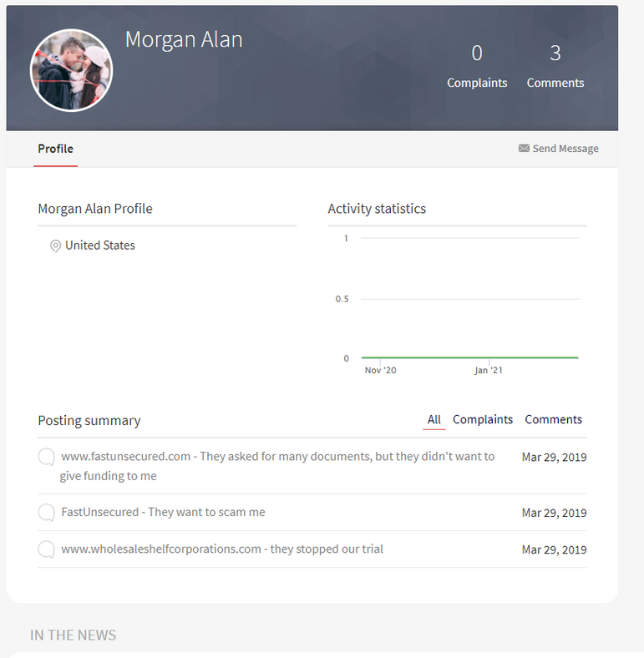Open the www.fastunsecured.com documents comment
Viewport: 644px width, 658px height.
coord(277,466)
